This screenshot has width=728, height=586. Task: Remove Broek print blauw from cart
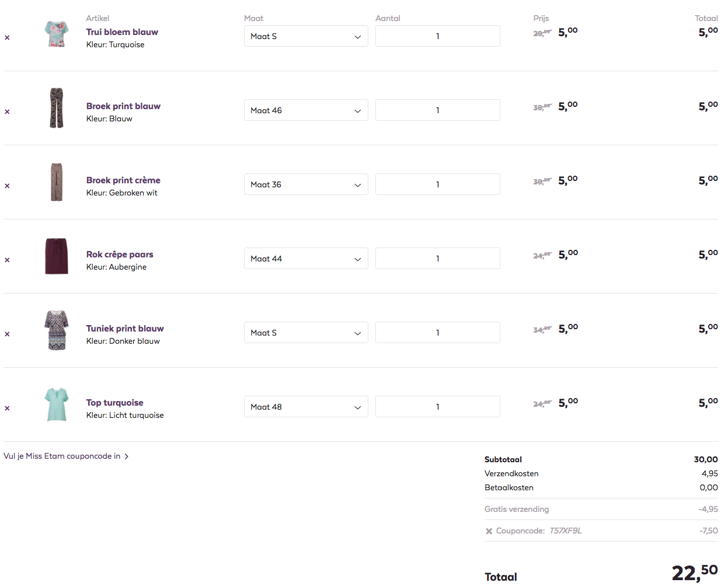coord(7,111)
